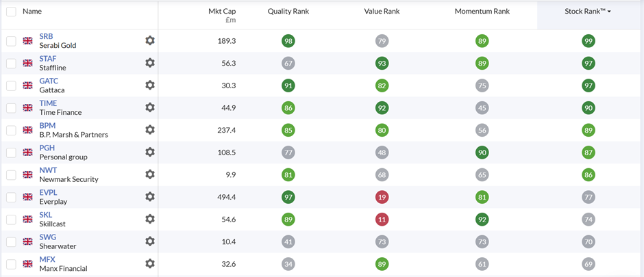Click the UK flag icon beside Manx Financial
The image size is (644, 277).
[x=28, y=264]
